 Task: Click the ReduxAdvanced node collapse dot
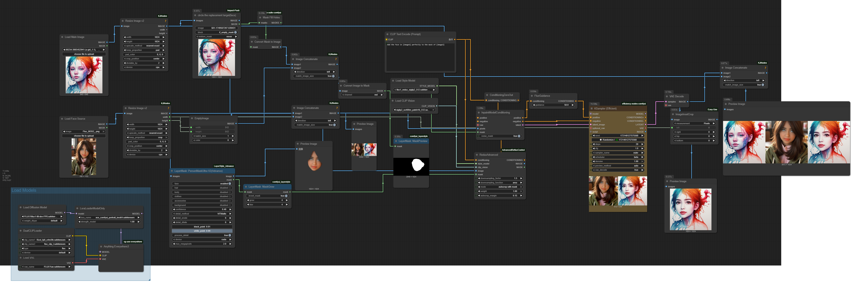pos(477,155)
